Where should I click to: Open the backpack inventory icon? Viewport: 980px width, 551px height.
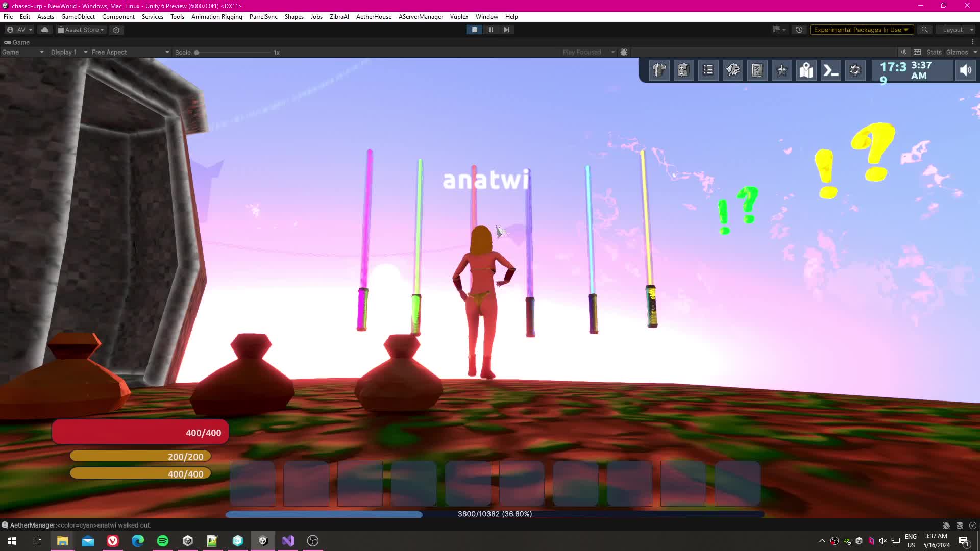tap(683, 70)
